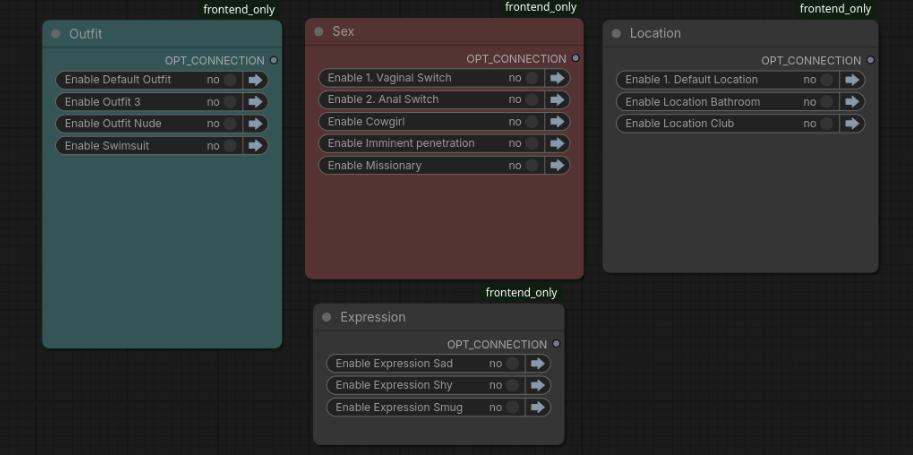Toggle Enable 1. Default Location

827,80
